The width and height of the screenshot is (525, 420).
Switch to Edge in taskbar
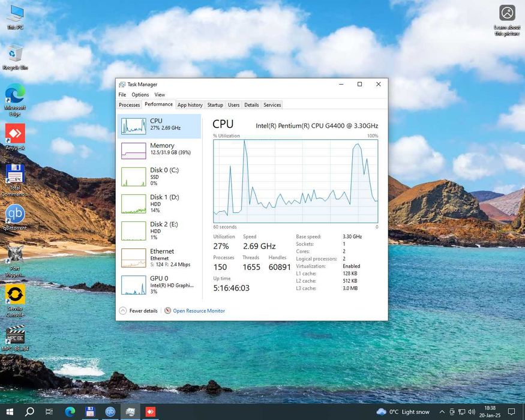[x=70, y=412]
